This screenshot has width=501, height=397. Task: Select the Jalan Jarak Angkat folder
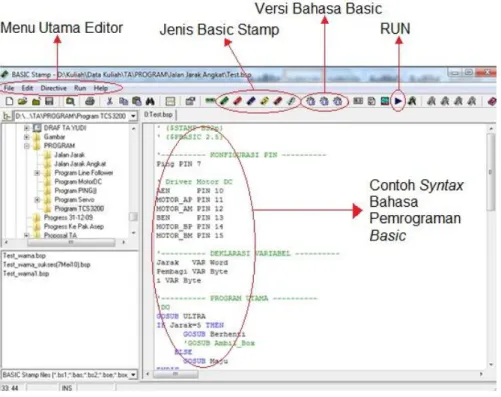80,164
